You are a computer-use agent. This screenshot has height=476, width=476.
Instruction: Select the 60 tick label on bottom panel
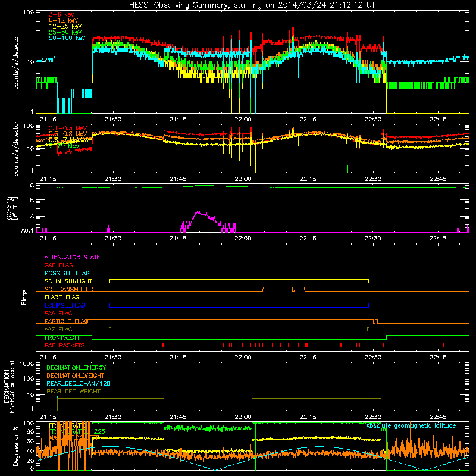[30, 441]
